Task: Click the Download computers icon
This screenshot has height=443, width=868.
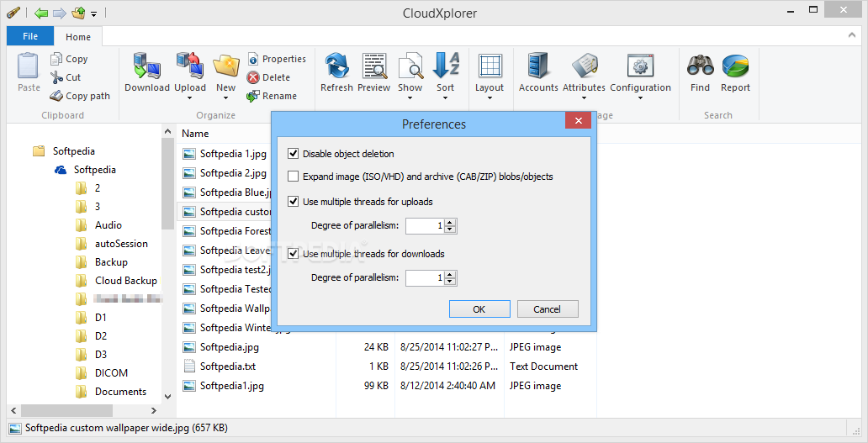Action: [x=146, y=66]
